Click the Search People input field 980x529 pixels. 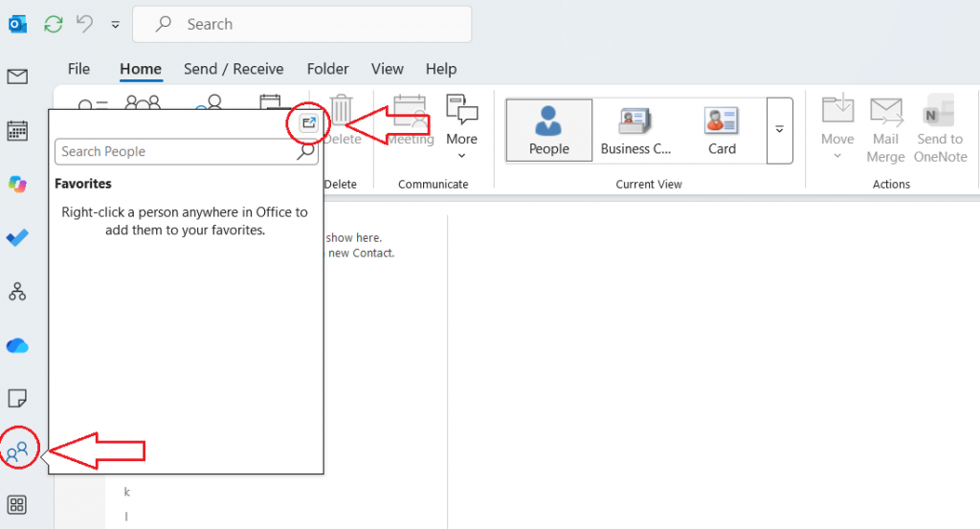point(187,152)
